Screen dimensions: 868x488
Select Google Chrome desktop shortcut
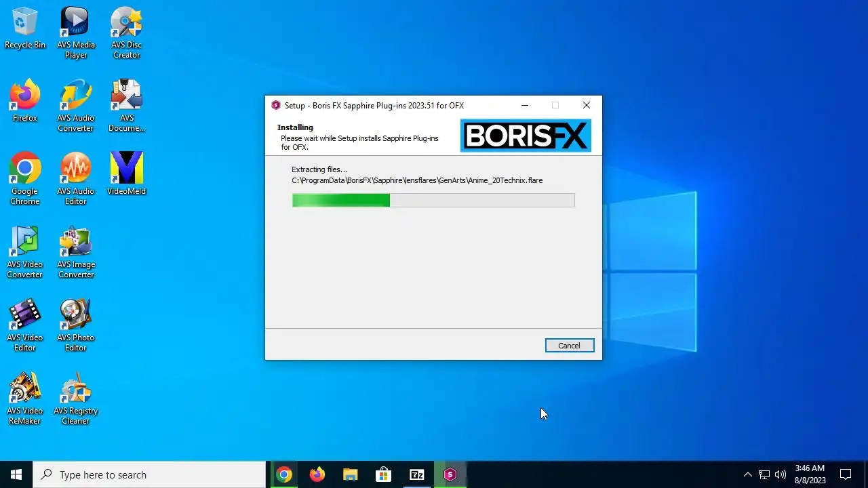click(25, 179)
